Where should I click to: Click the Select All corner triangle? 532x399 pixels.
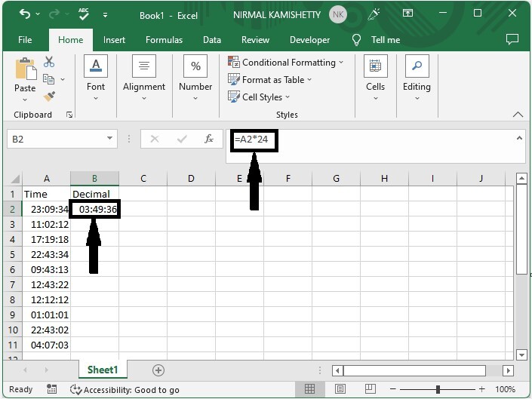coord(14,179)
